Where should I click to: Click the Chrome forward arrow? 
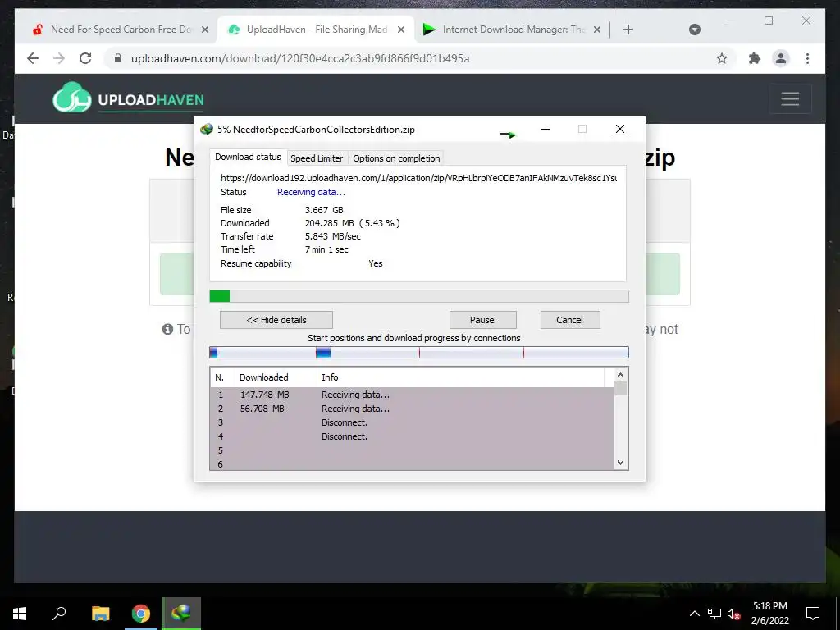(x=59, y=58)
